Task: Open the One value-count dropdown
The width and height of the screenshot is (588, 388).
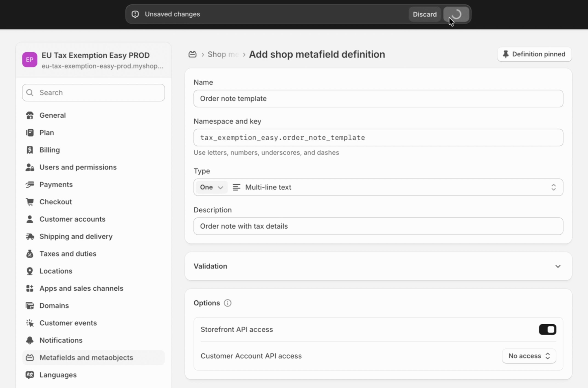Action: pos(211,187)
